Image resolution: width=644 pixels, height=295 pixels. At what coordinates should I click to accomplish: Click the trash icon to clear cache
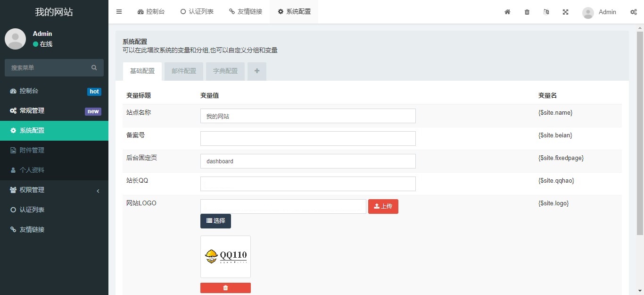[x=527, y=12]
